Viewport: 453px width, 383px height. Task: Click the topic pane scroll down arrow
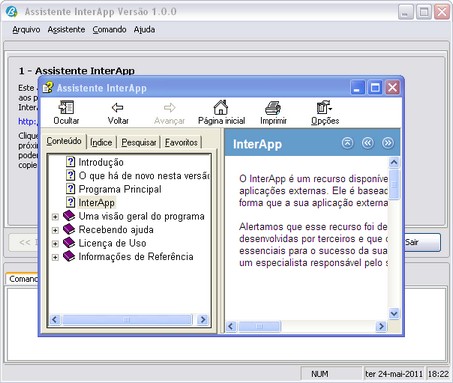(x=394, y=314)
